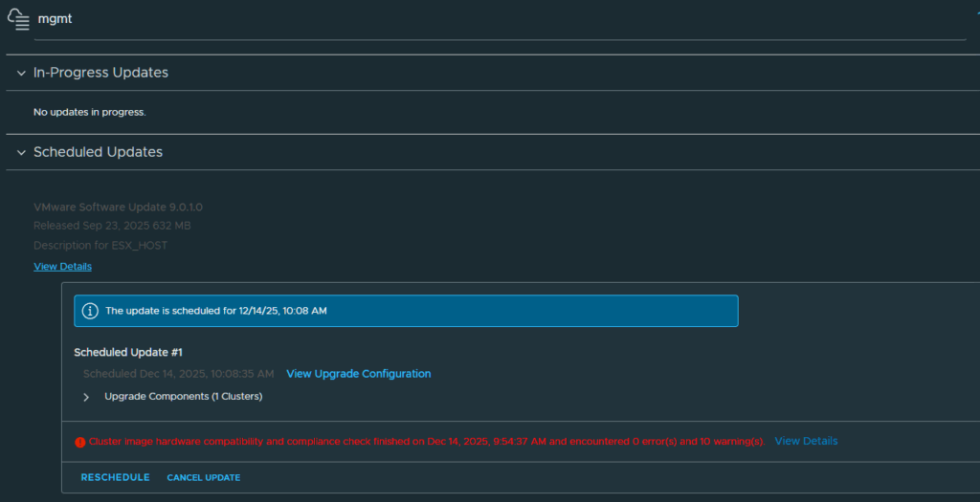Screen dimensions: 980x502
Task: Click the RESCHEDULE button
Action: tap(116, 478)
